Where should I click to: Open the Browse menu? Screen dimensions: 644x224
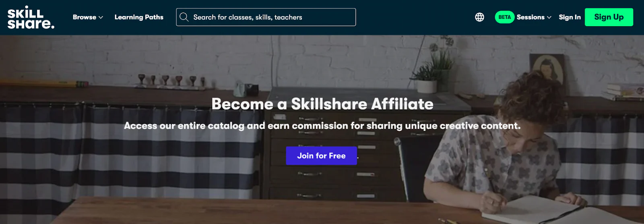(88, 17)
